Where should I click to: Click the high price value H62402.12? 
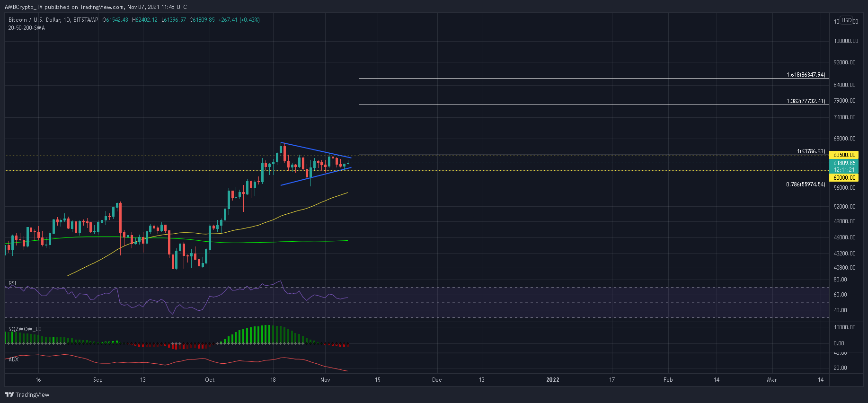145,20
